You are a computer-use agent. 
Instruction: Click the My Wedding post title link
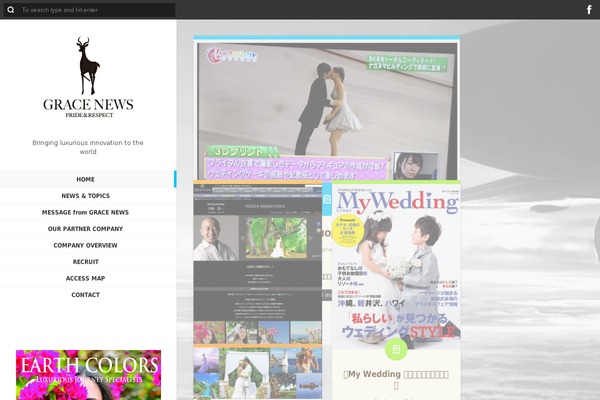tap(396, 379)
